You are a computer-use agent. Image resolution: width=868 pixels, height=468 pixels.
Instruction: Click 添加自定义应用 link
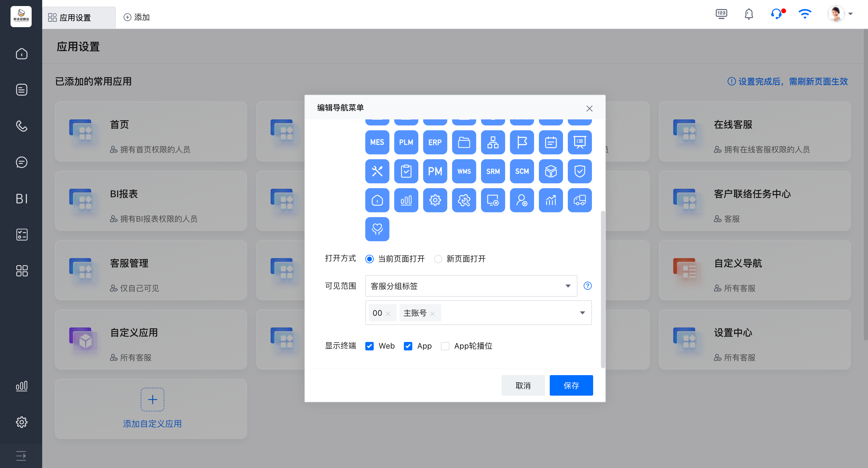152,424
